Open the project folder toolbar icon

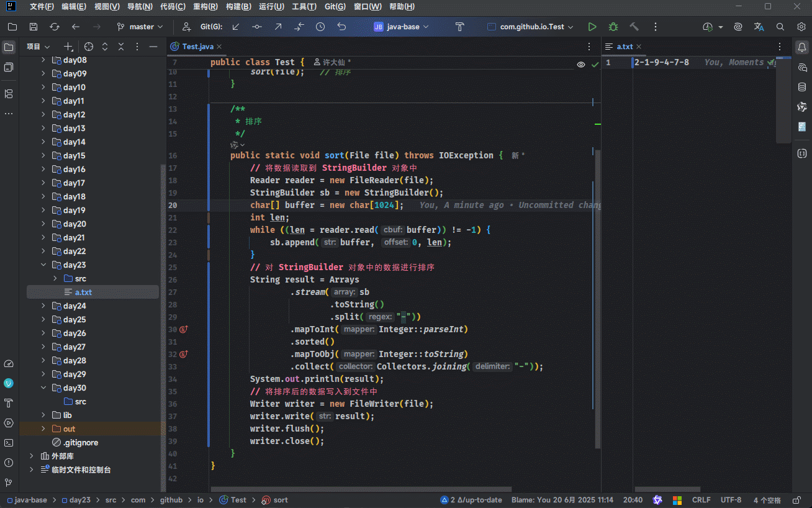click(x=12, y=27)
